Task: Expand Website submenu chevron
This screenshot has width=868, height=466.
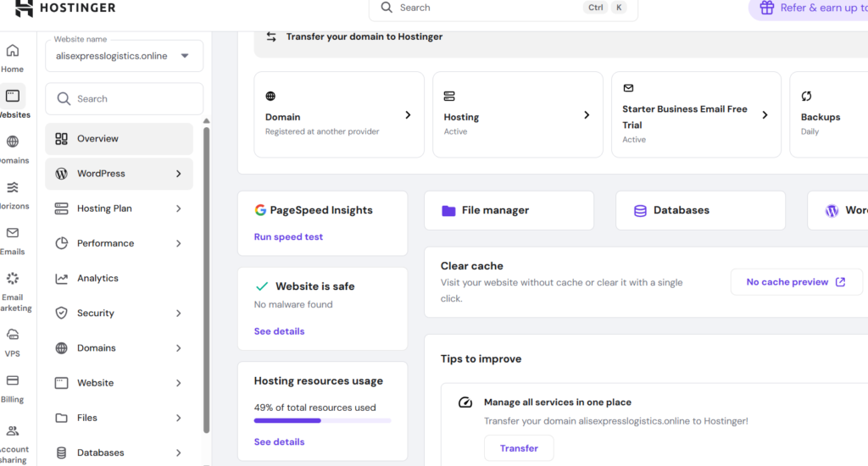Action: [x=178, y=383]
